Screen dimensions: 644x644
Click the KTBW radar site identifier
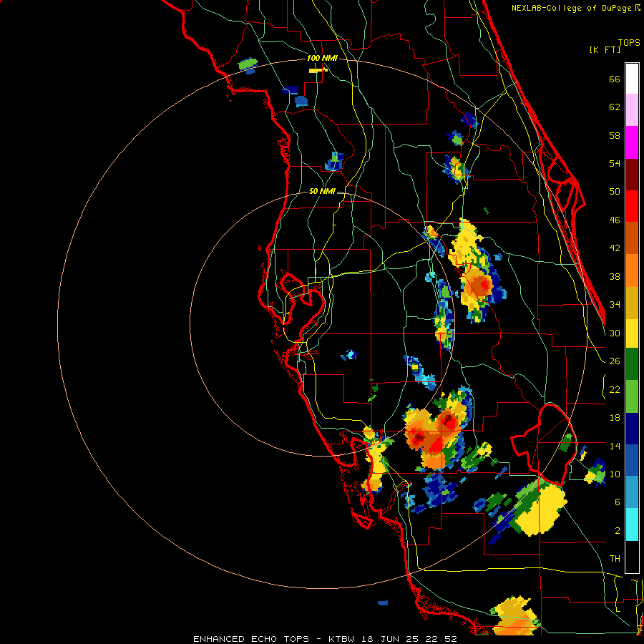(343, 639)
